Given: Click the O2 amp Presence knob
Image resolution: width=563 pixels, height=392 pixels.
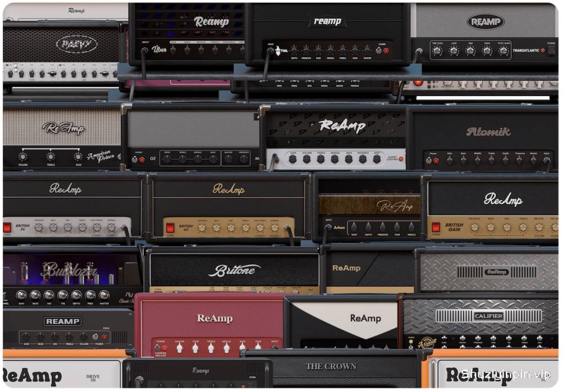Looking at the screenshot, I should [244, 159].
